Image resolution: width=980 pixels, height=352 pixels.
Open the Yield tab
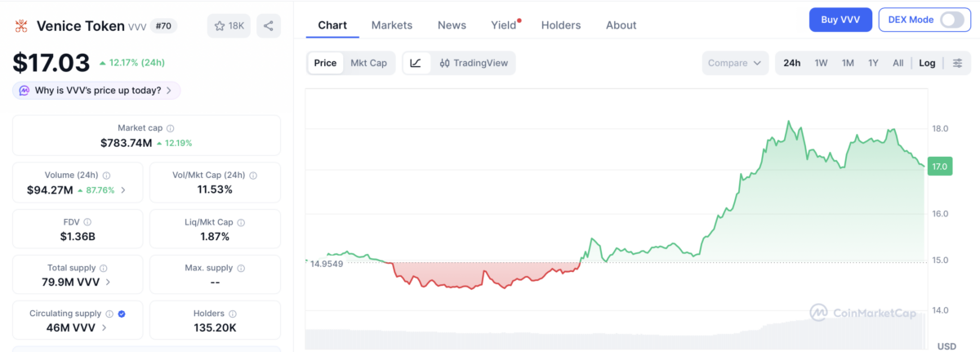[505, 25]
